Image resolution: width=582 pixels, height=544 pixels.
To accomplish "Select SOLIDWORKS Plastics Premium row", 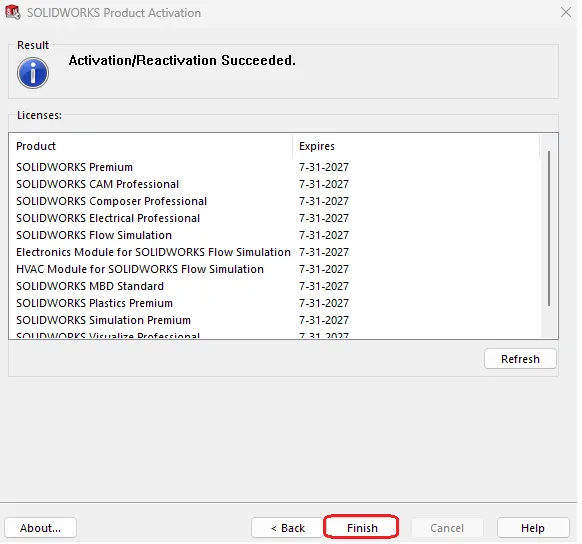I will [x=275, y=303].
